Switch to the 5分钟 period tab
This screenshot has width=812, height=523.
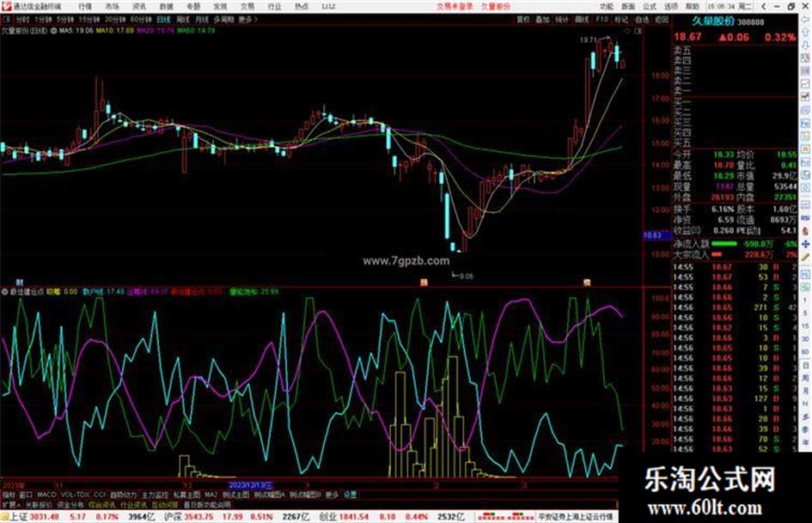pyautogui.click(x=65, y=19)
